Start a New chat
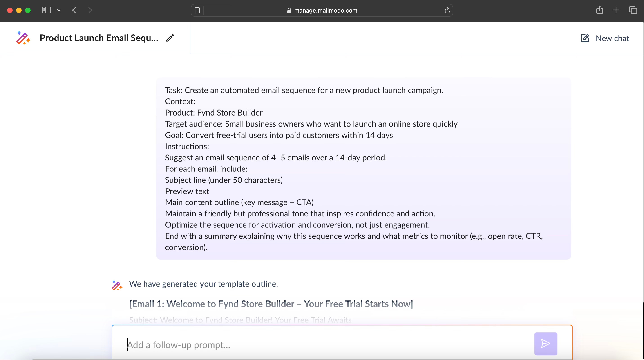644x360 pixels. point(612,38)
